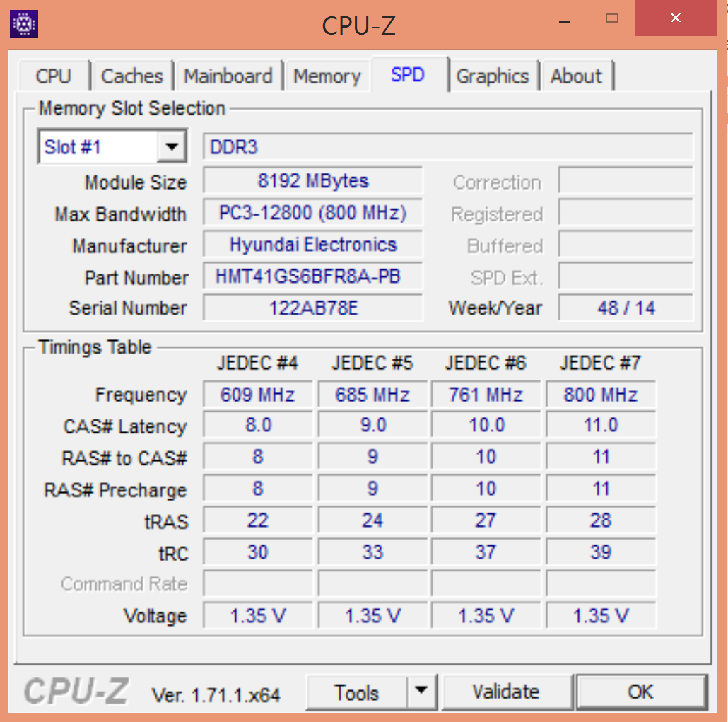Click the CPU-Z app icon in title bar

[x=24, y=24]
